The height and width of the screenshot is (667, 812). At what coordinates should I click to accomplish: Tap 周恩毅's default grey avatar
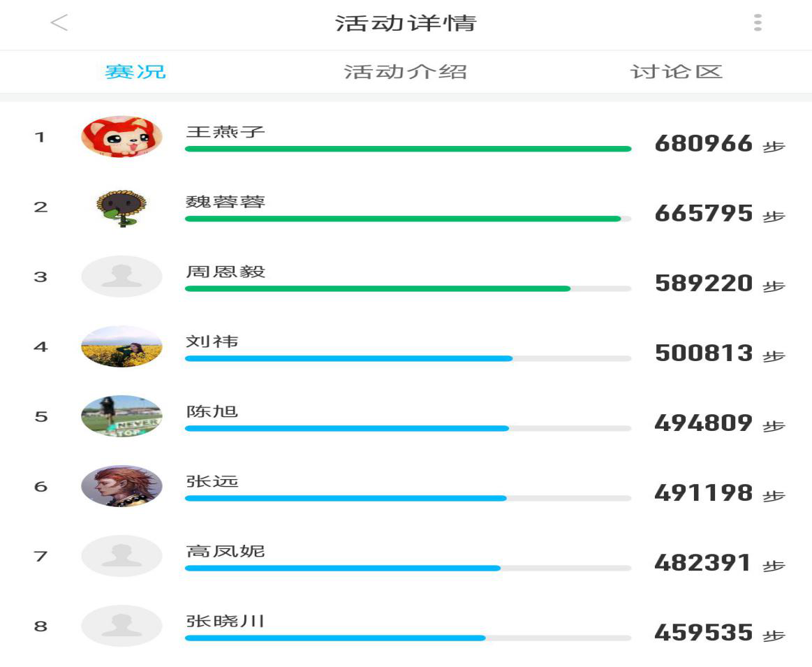[x=121, y=277]
